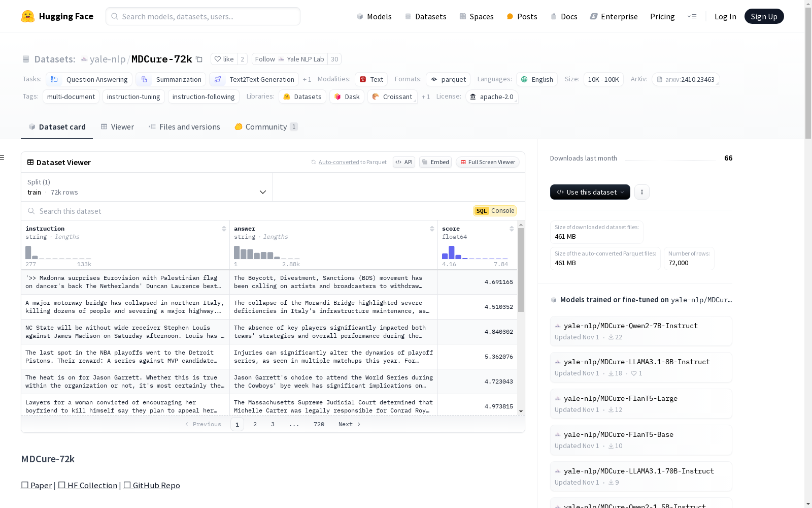Switch to the Viewer tab

click(x=117, y=127)
